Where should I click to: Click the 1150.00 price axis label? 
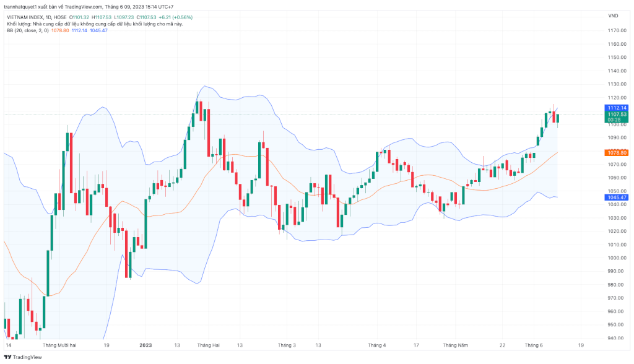point(617,58)
